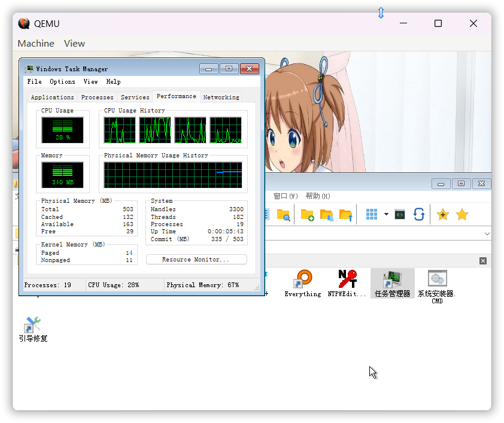The image size is (504, 423).
Task: Click the Paged kernel memory row label
Action: pyautogui.click(x=50, y=252)
